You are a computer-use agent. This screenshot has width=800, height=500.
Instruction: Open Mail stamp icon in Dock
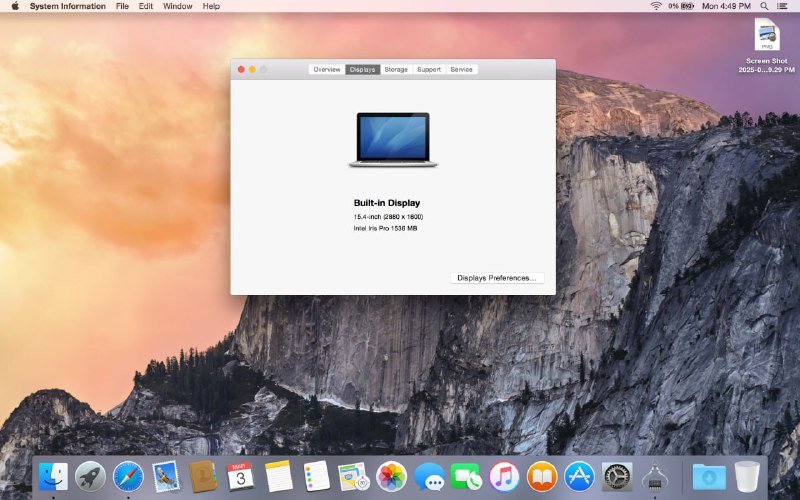166,477
